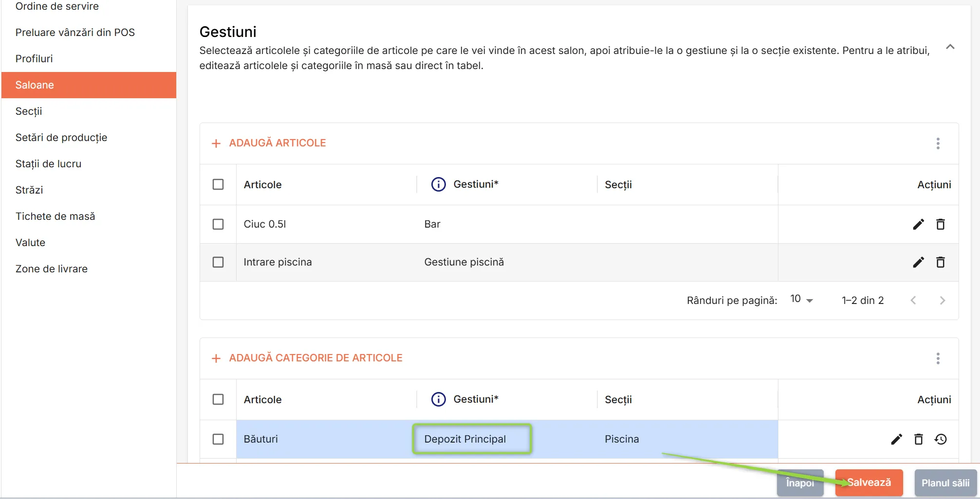Tick the Ciuc 0.5l checkbox
Viewport: 980px width, 499px height.
[x=218, y=224]
